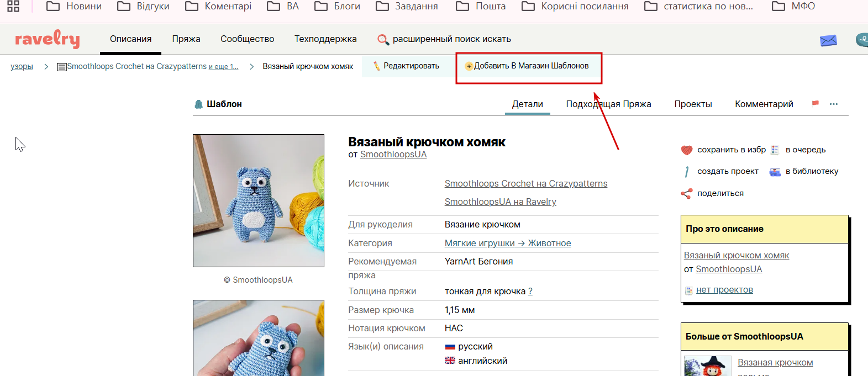This screenshot has height=376, width=868.
Task: Open designer SmoothloopsUA link under title
Action: pos(393,155)
